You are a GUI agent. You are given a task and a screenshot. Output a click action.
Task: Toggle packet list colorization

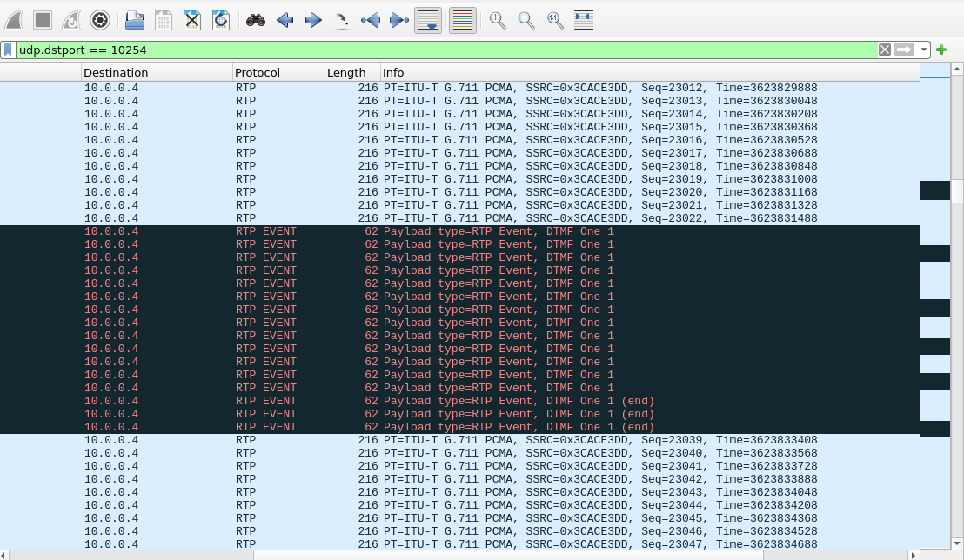point(462,19)
